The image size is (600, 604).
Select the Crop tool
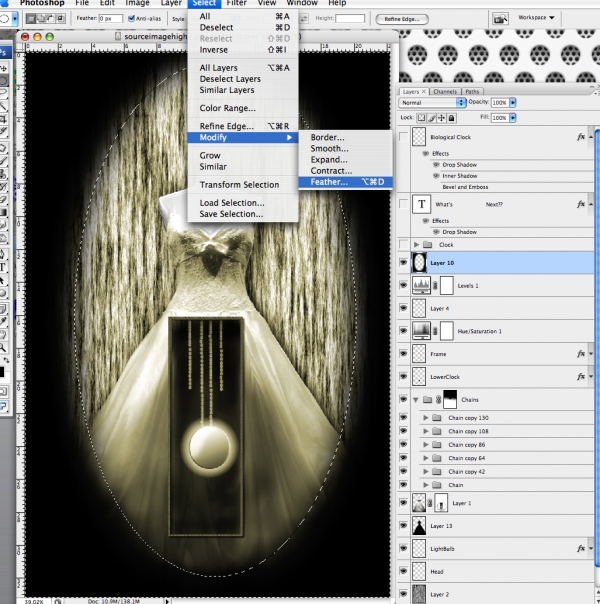click(x=3, y=118)
